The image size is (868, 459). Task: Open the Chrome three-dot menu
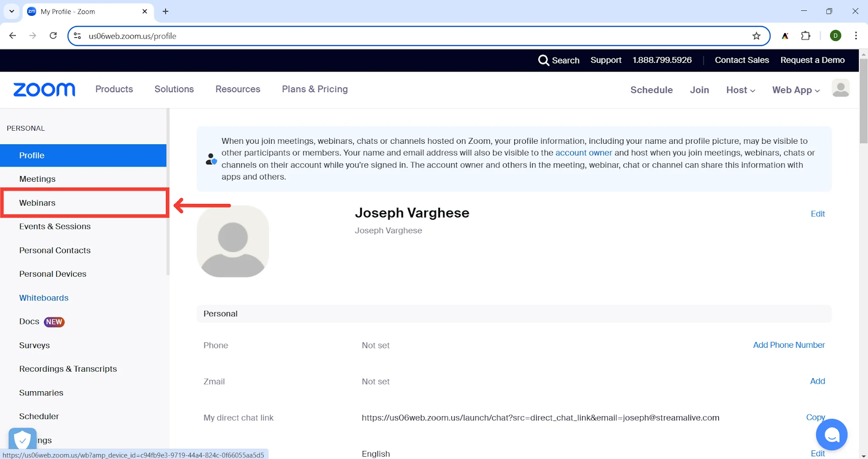856,36
